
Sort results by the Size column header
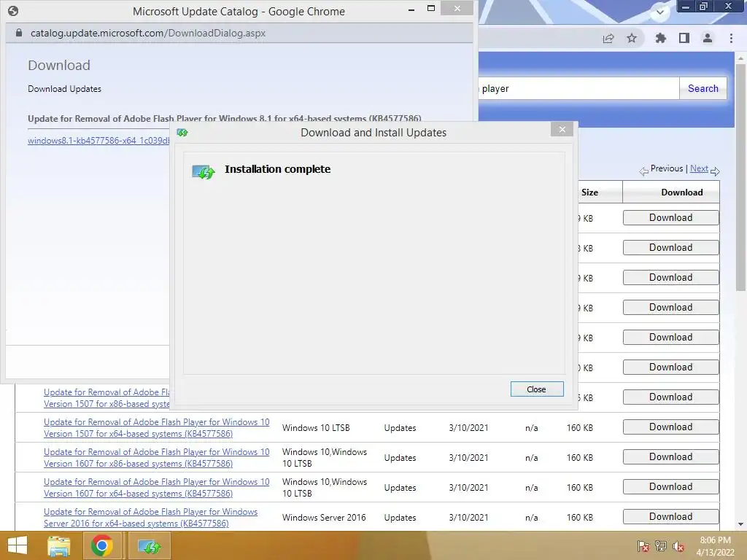click(589, 192)
